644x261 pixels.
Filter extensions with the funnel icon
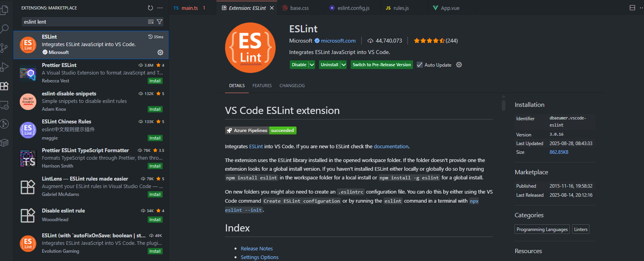160,22
